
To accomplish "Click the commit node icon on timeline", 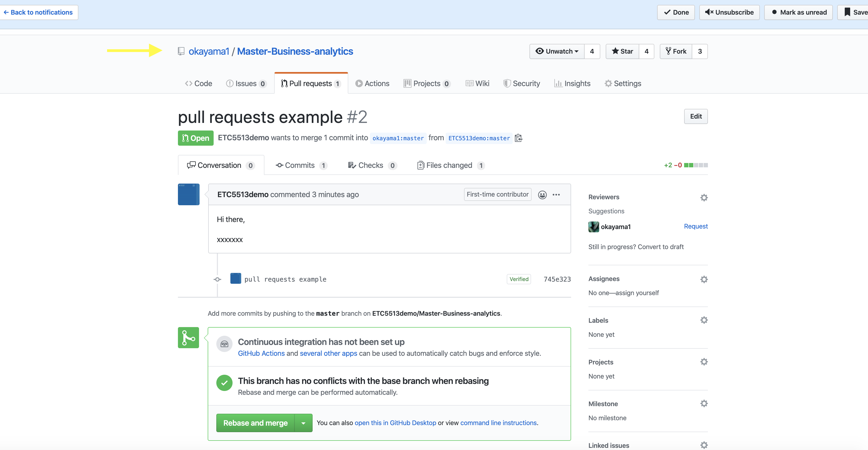I will [217, 279].
